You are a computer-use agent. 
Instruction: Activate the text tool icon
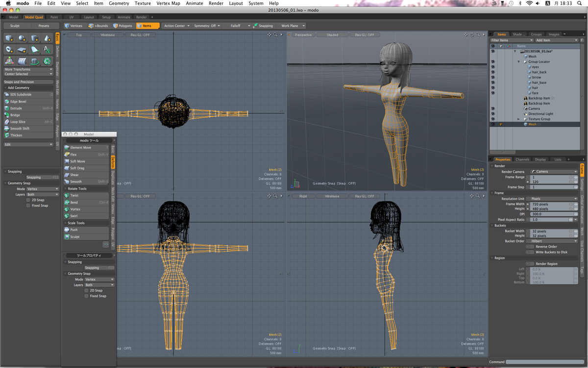click(x=47, y=50)
